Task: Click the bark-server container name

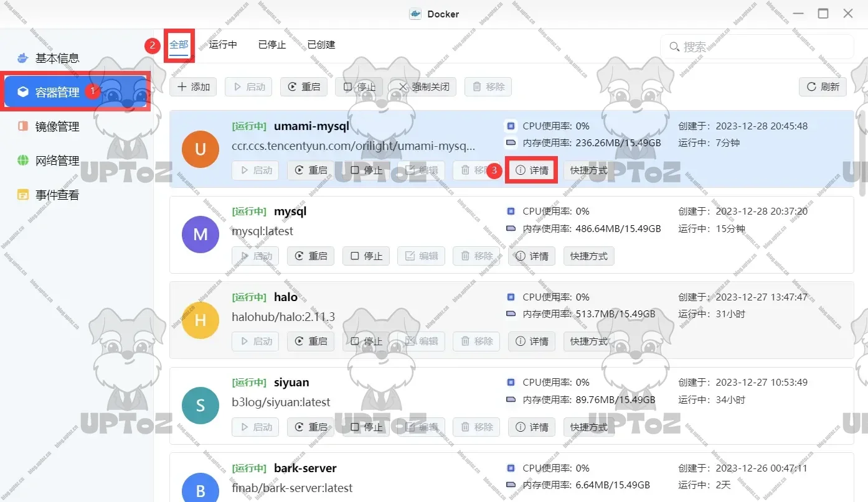Action: point(305,468)
